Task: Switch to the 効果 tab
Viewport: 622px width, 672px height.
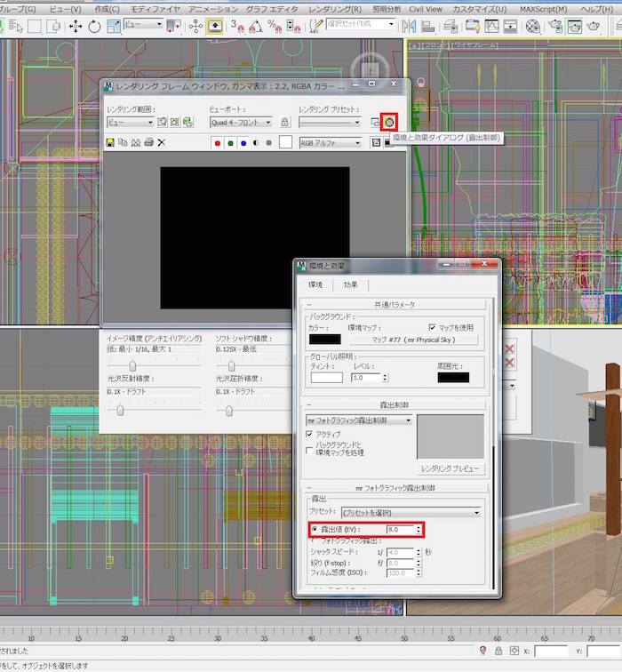Action: [349, 284]
